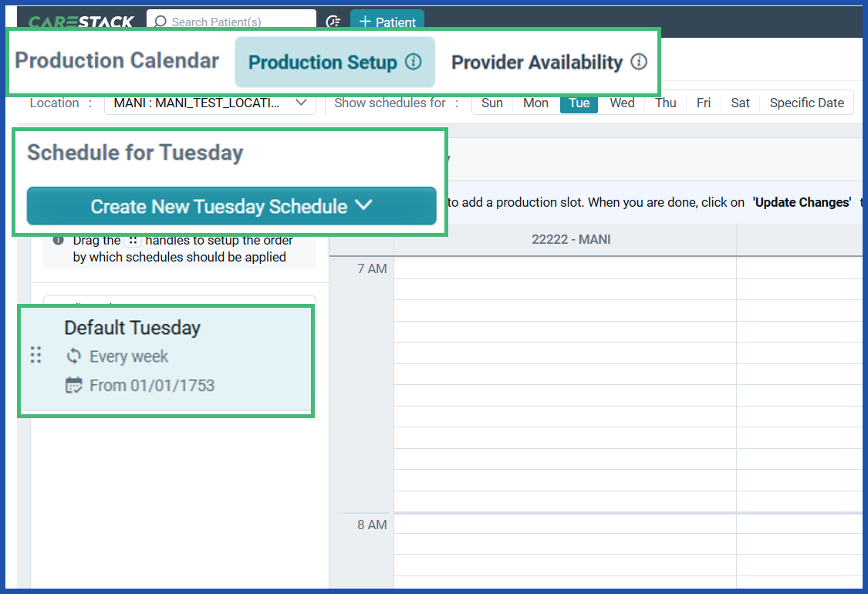Image resolution: width=868 pixels, height=594 pixels.
Task: Open the Specific Date selector
Action: pyautogui.click(x=806, y=102)
